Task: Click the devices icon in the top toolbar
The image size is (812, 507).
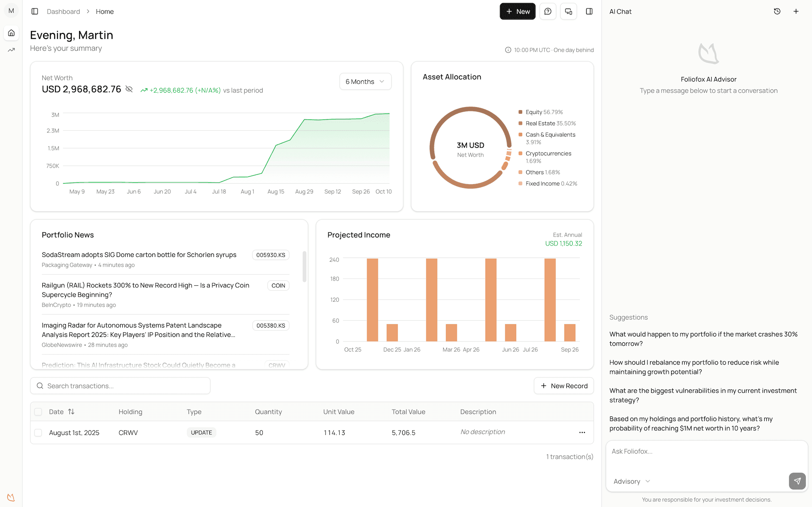Action: pos(568,11)
